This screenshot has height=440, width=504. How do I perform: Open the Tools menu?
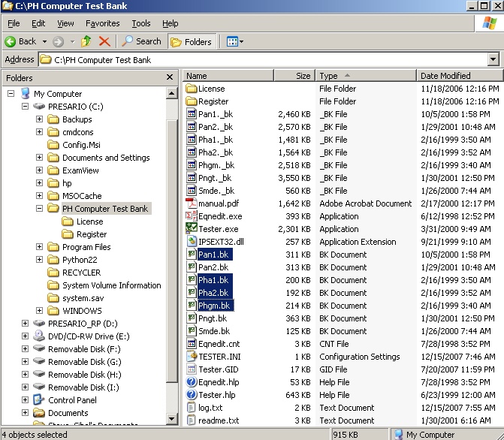(x=141, y=23)
